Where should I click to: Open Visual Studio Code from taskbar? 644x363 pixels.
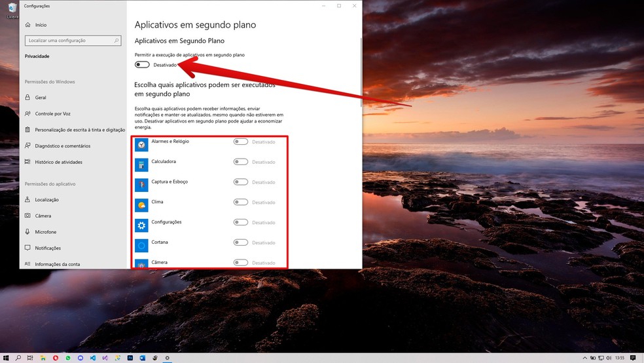[x=93, y=358]
